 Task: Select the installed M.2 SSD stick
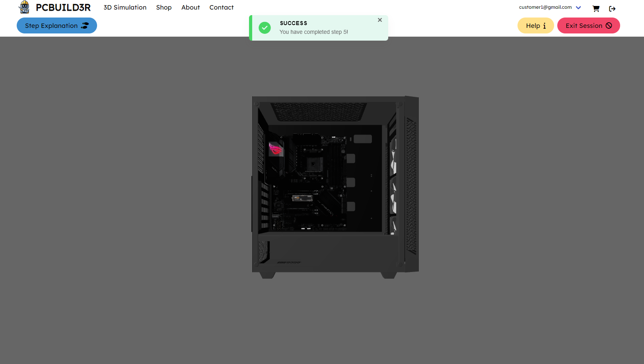click(x=302, y=198)
